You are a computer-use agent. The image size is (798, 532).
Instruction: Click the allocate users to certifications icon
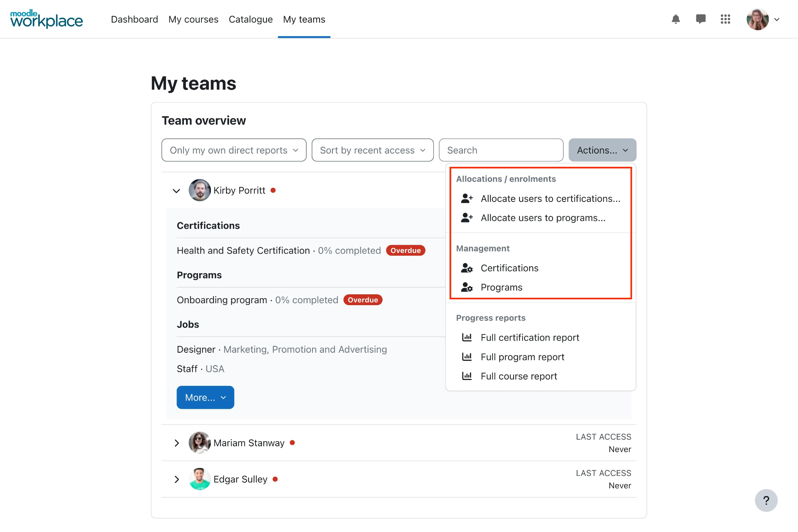pyautogui.click(x=468, y=199)
